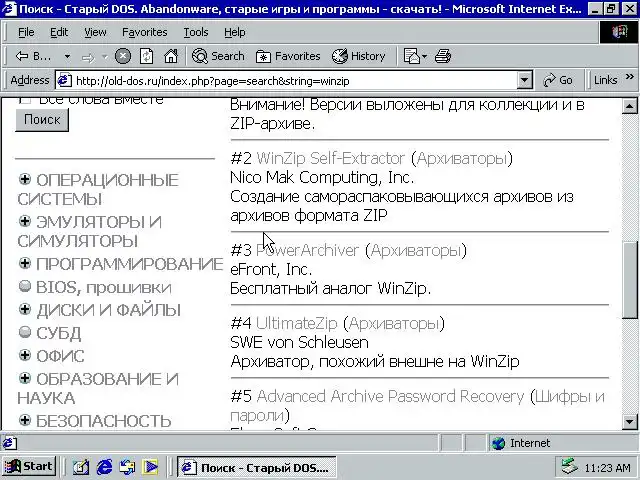Click the Forward arrow button
The height and width of the screenshot is (480, 640).
[88, 57]
